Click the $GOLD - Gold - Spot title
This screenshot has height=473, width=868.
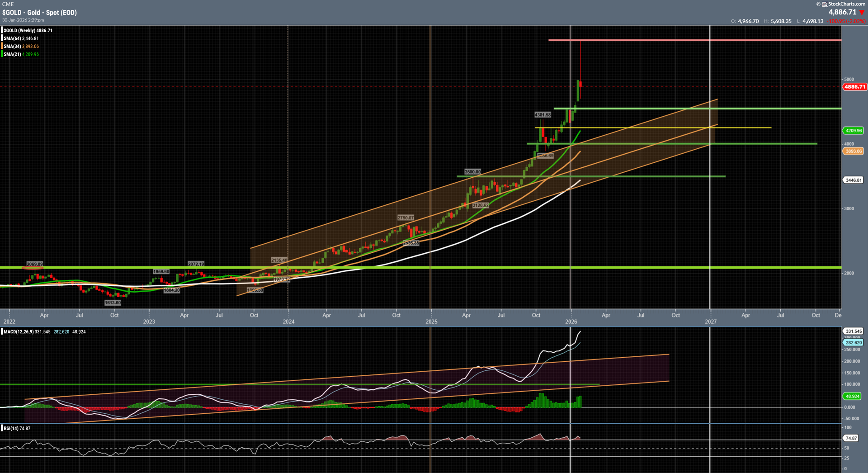point(39,13)
